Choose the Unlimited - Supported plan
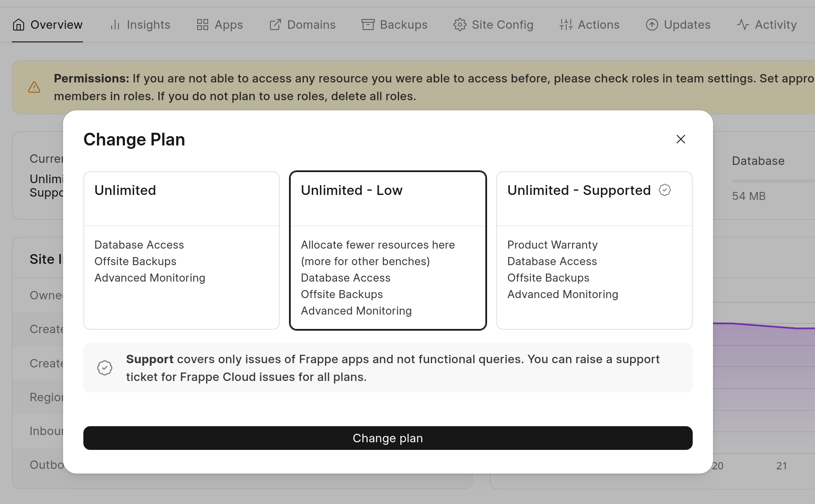The width and height of the screenshot is (815, 504). pos(594,250)
